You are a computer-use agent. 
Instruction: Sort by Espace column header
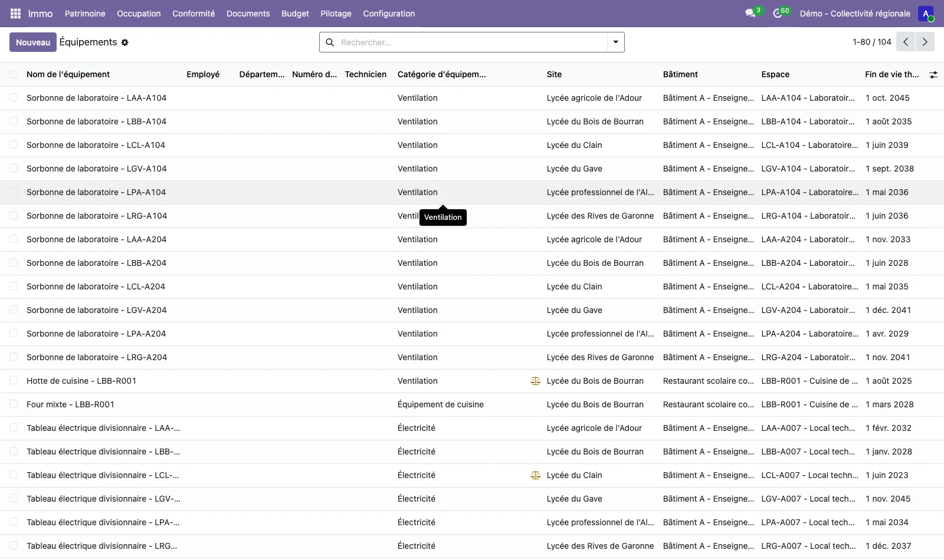tap(775, 74)
